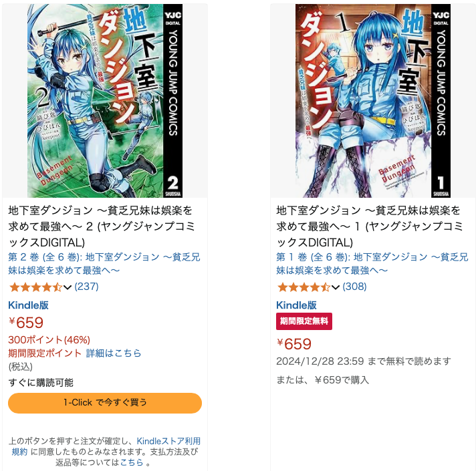Click the こちら payment and returns link

(132, 462)
